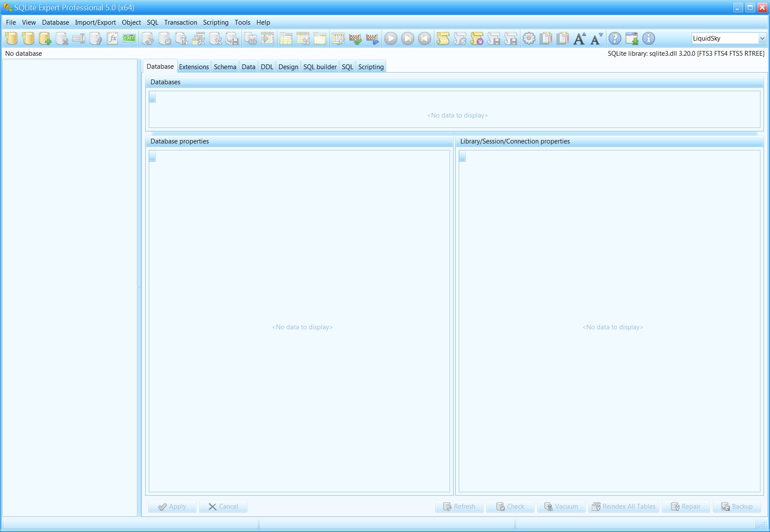Click the rename text-field icon in toolbar
The image size is (770, 532).
coord(79,38)
